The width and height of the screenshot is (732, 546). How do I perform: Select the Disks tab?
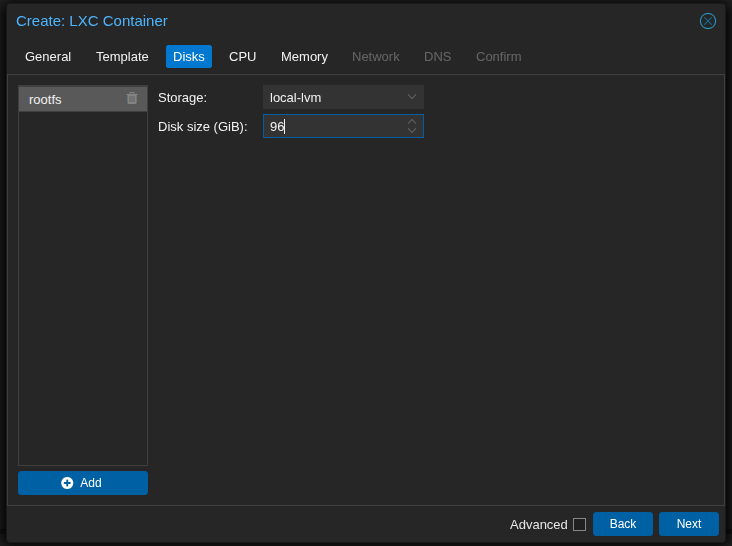pyautogui.click(x=189, y=56)
